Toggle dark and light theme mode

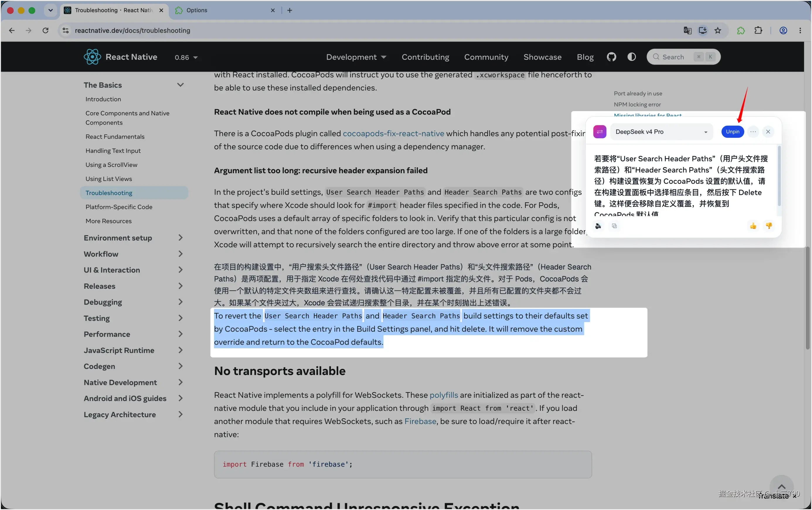(631, 57)
